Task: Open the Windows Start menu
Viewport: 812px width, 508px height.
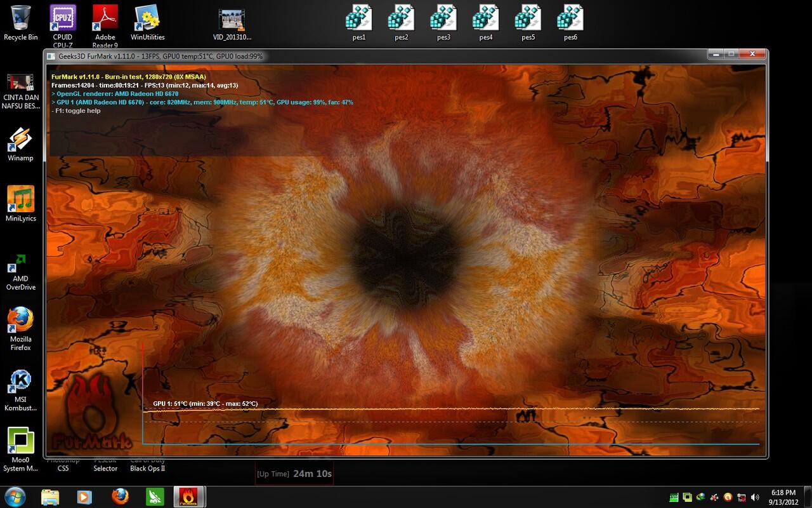Action: [15, 496]
